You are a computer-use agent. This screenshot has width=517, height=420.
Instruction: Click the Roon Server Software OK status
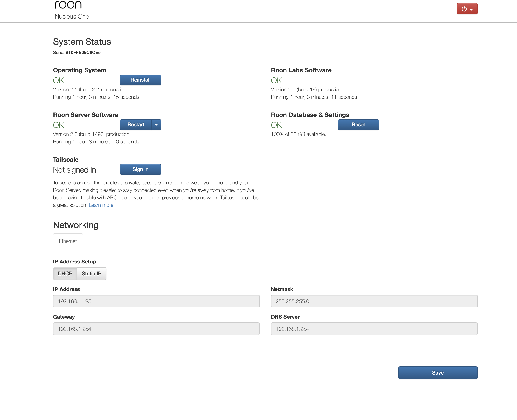click(58, 125)
